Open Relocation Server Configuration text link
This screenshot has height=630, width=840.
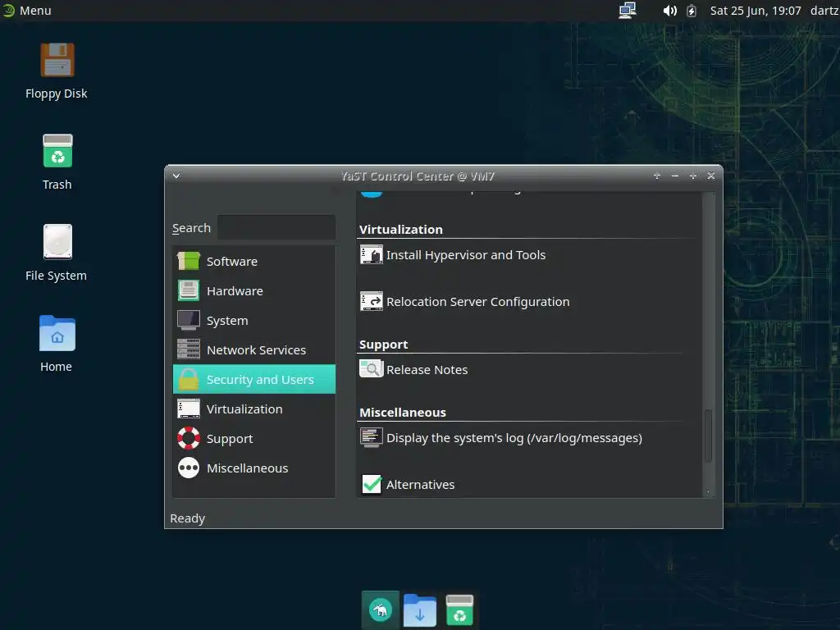tap(478, 302)
